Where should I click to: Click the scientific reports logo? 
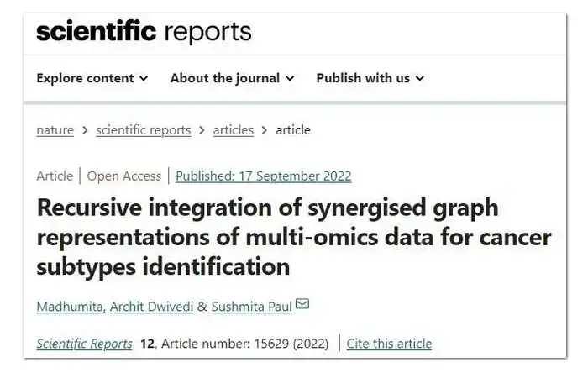click(144, 32)
